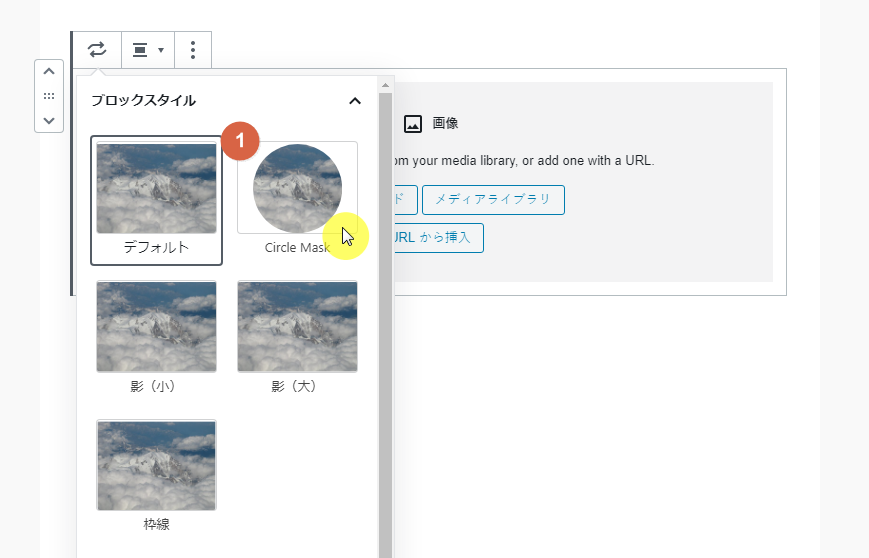Click the URL から挿入 button
869x558 pixels.
click(x=438, y=238)
